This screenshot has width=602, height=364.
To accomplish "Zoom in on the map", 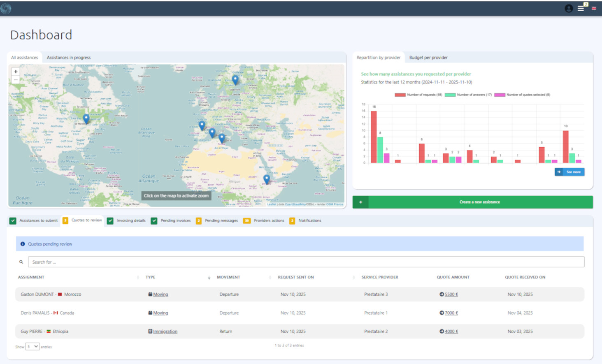I will click(16, 72).
